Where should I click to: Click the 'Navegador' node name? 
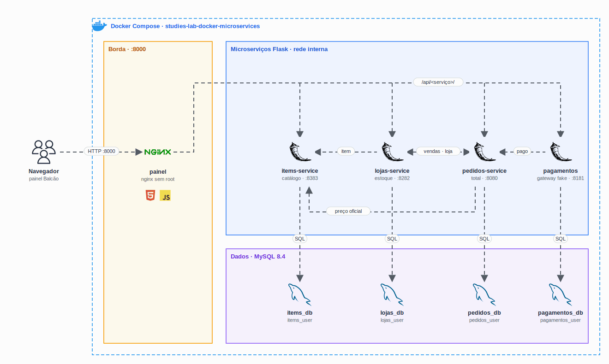tap(44, 171)
